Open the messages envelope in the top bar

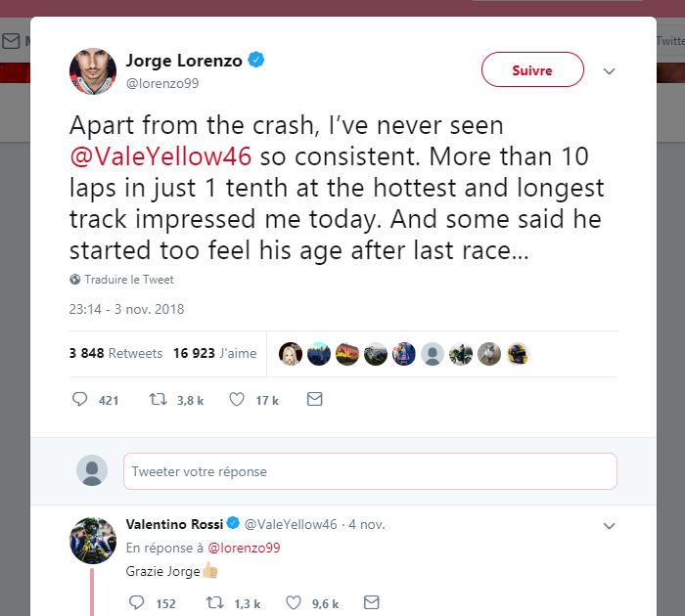click(11, 41)
